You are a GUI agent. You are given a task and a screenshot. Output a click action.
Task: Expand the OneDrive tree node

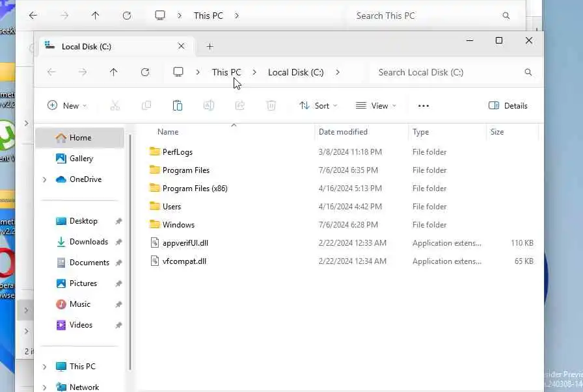45,179
